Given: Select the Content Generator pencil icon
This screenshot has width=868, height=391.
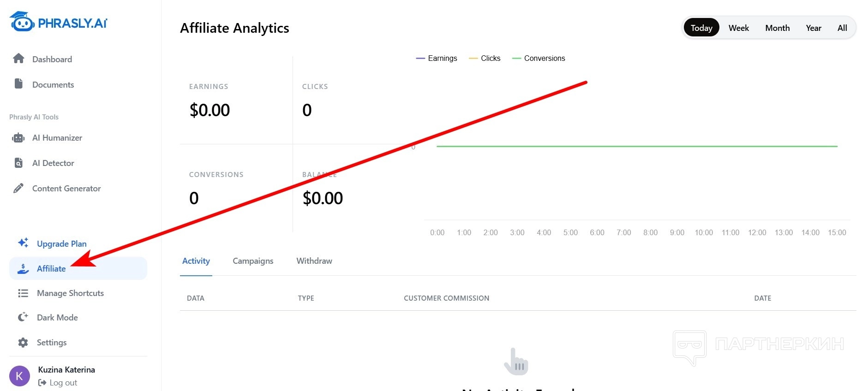Looking at the screenshot, I should point(18,188).
